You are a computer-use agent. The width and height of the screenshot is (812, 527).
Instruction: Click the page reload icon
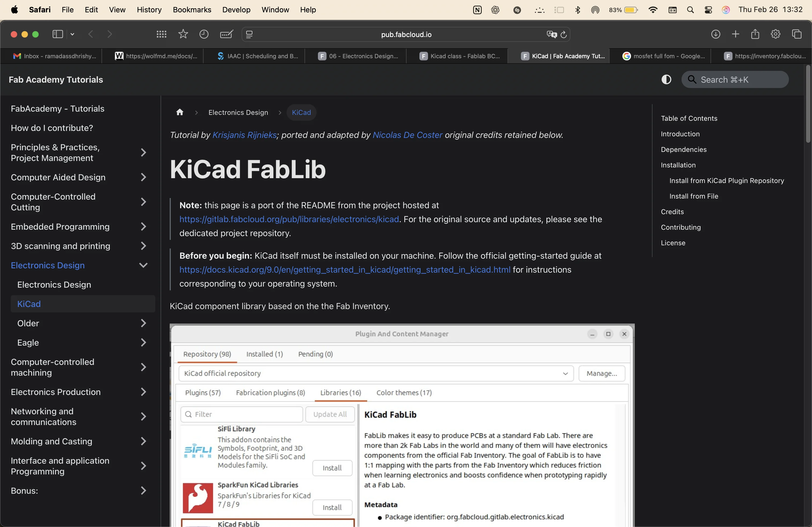[x=564, y=34]
